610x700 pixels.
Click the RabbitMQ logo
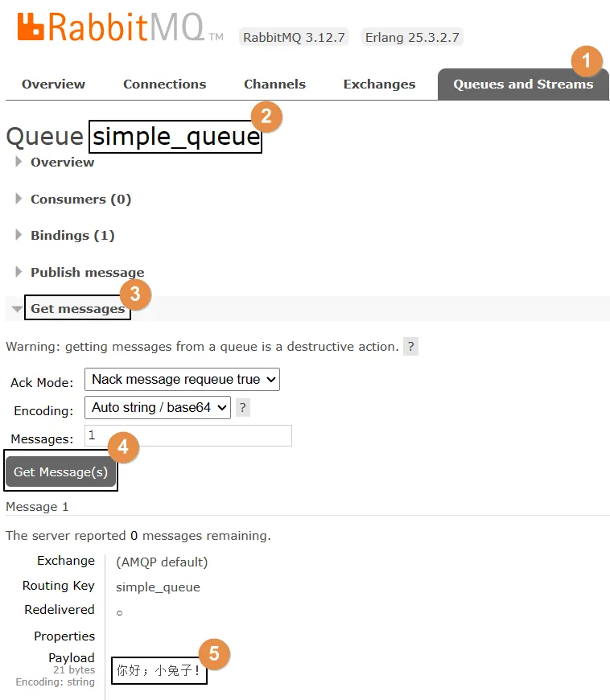[x=119, y=27]
